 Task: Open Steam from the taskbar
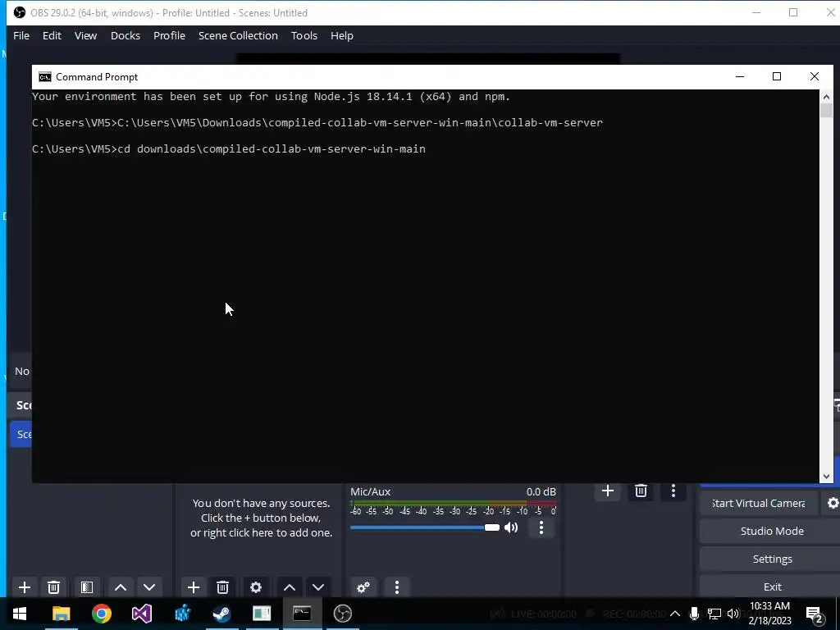point(221,614)
